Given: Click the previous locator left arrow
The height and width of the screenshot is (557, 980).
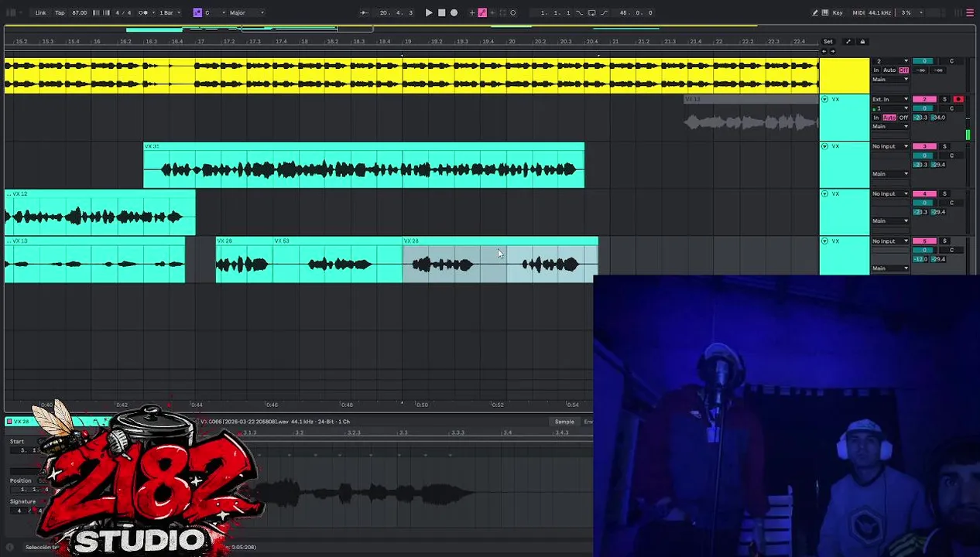Looking at the screenshot, I should pos(824,51).
